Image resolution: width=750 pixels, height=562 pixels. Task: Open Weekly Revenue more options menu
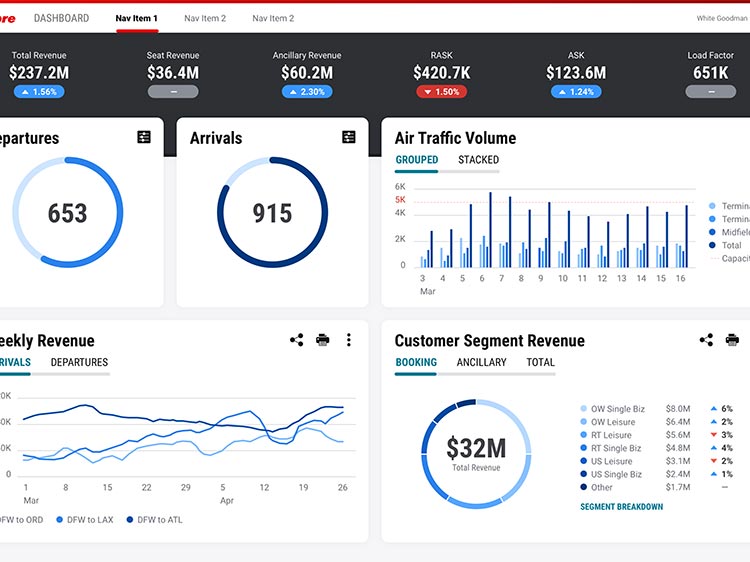pyautogui.click(x=348, y=340)
